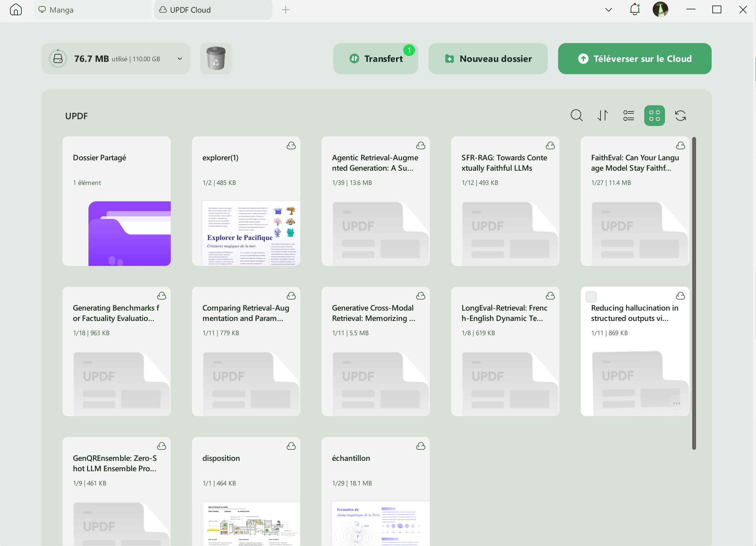
Task: Click the user profile avatar
Action: pos(661,10)
